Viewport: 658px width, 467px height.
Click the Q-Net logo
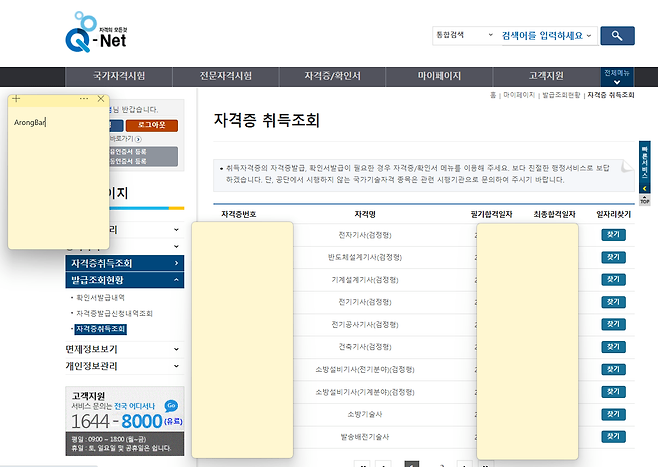tap(97, 32)
